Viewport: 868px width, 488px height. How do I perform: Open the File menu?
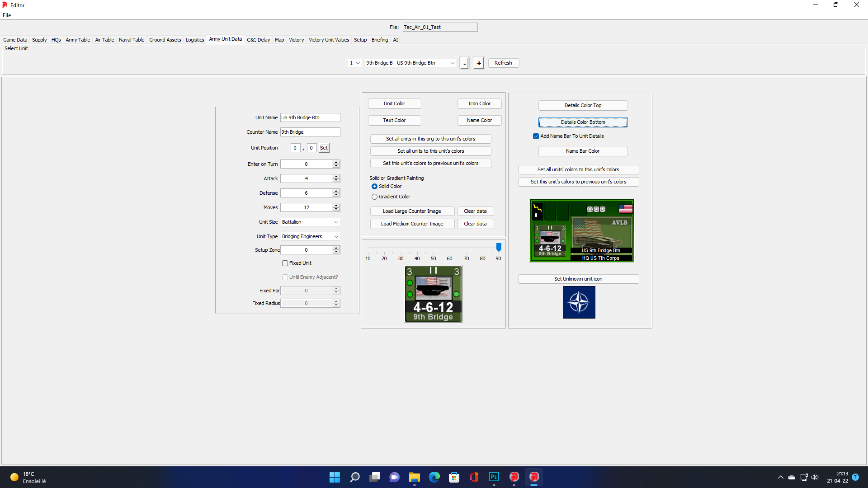(7, 15)
